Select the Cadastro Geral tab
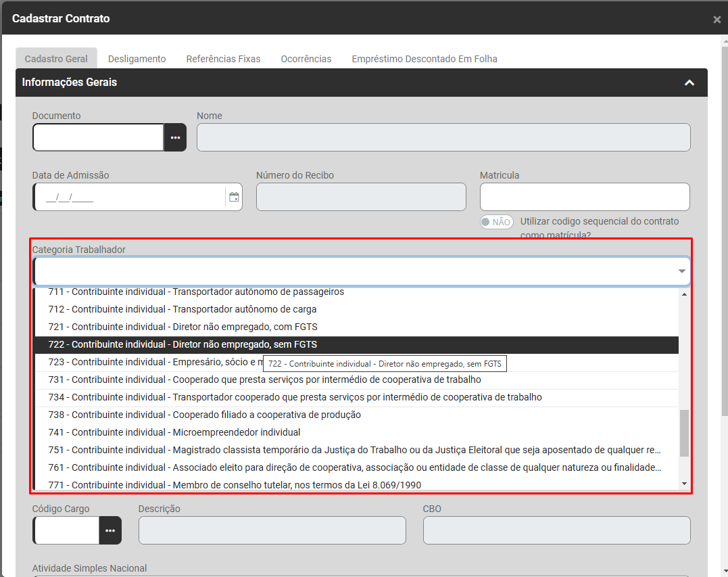The height and width of the screenshot is (577, 728). (56, 59)
